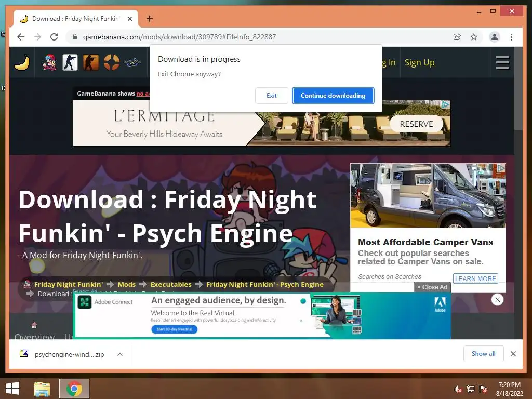532x399 pixels.
Task: Follow the Mods breadcrumb link
Action: pos(127,284)
